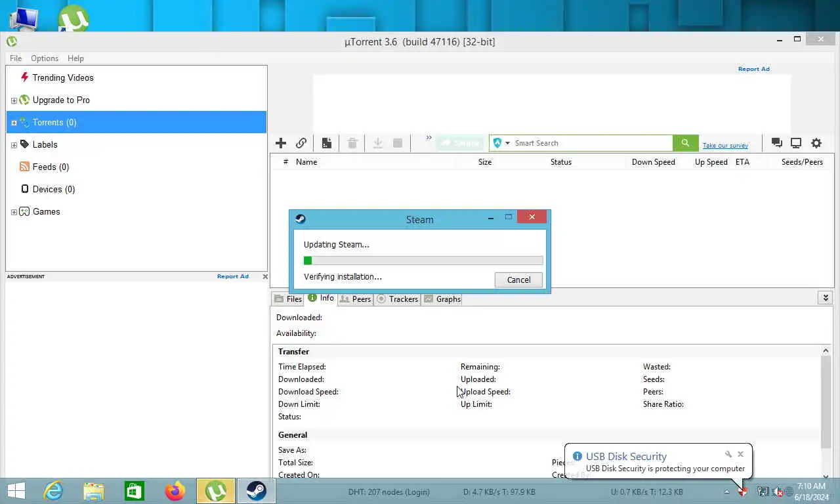Screen dimensions: 840x504
Task: Click Report Ad link above banner
Action: [753, 69]
